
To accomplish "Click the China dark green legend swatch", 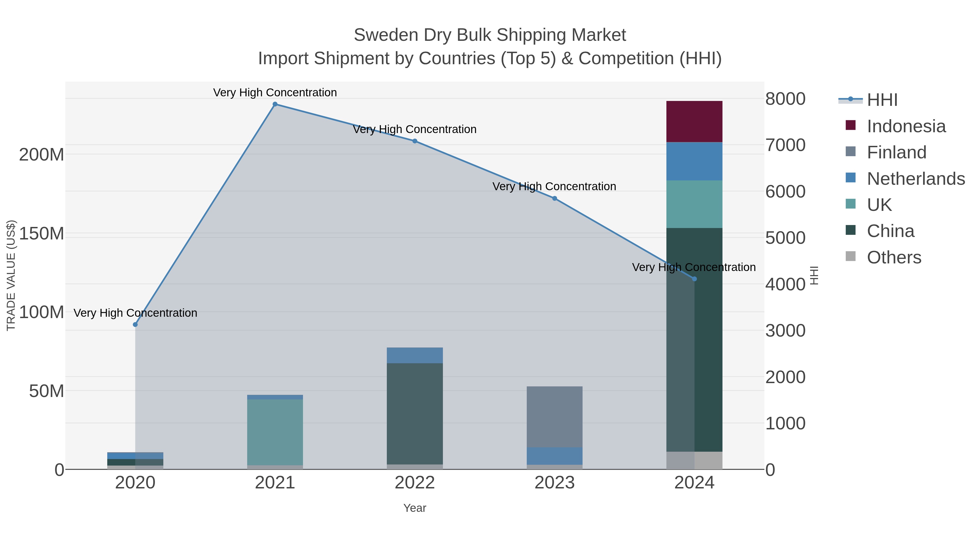I will [851, 230].
